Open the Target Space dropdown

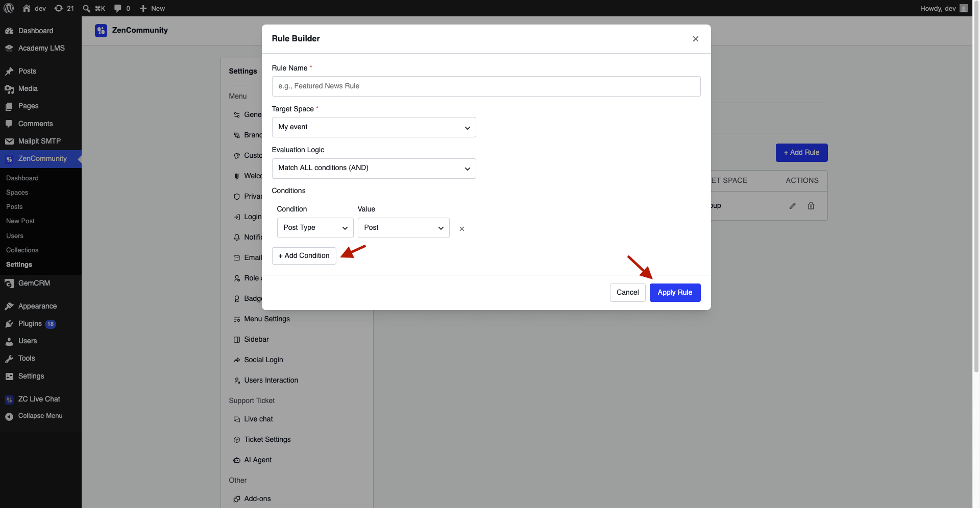pyautogui.click(x=374, y=127)
